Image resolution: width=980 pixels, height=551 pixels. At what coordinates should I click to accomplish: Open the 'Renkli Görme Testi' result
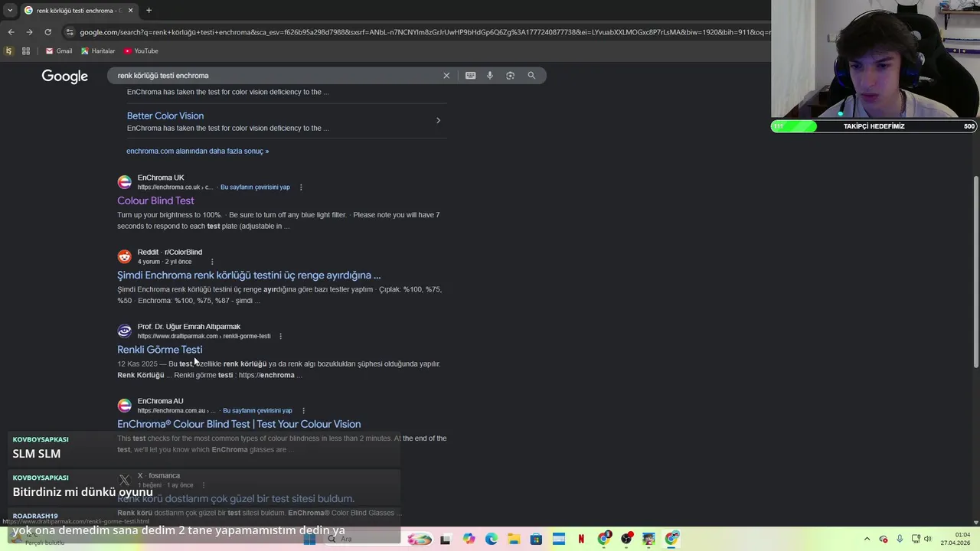click(160, 350)
